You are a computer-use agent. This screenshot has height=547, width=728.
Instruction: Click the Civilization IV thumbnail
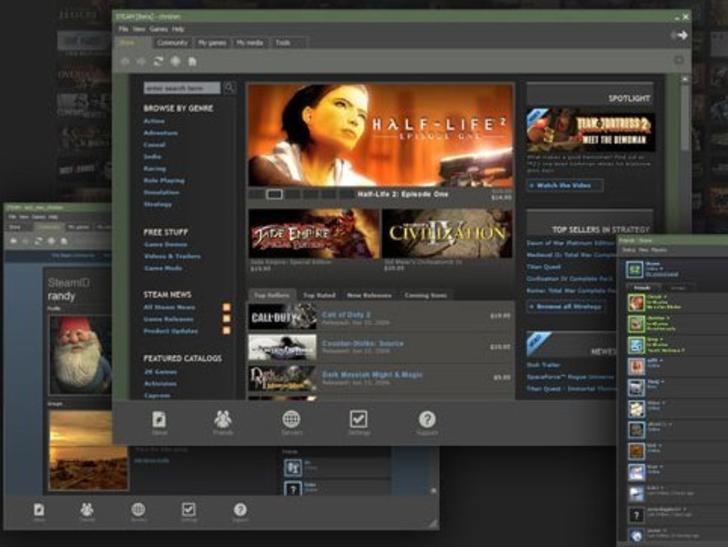coord(447,234)
